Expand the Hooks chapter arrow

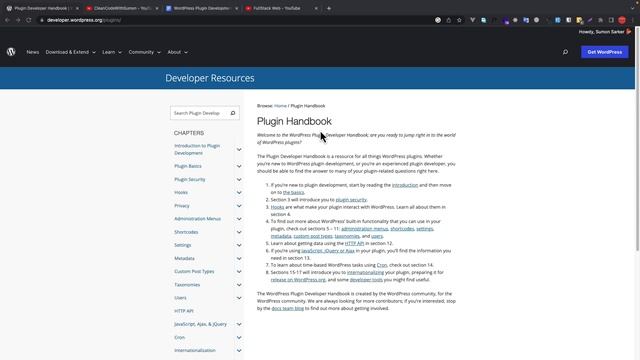[x=239, y=192]
